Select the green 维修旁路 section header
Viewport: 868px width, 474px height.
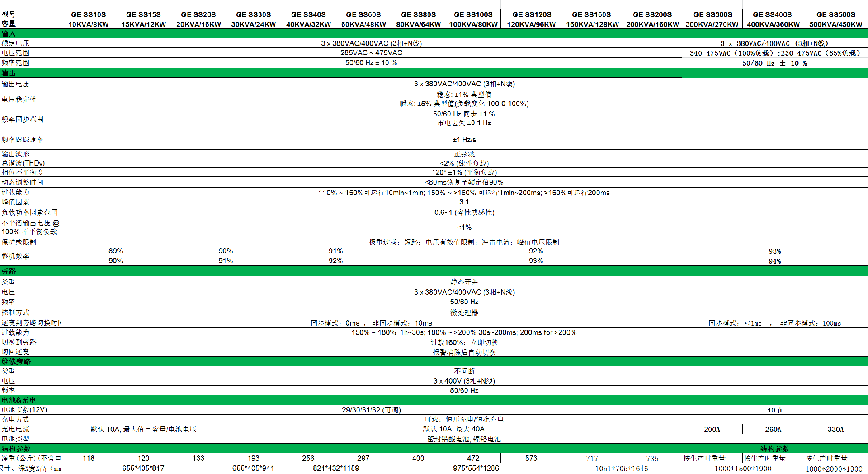434,361
